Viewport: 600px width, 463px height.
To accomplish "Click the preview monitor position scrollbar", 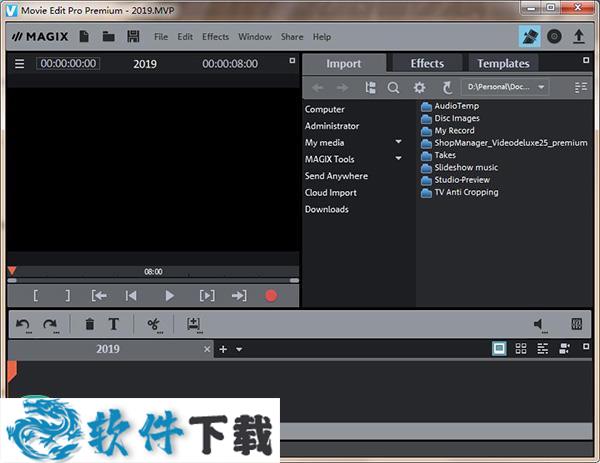I will point(153,280).
